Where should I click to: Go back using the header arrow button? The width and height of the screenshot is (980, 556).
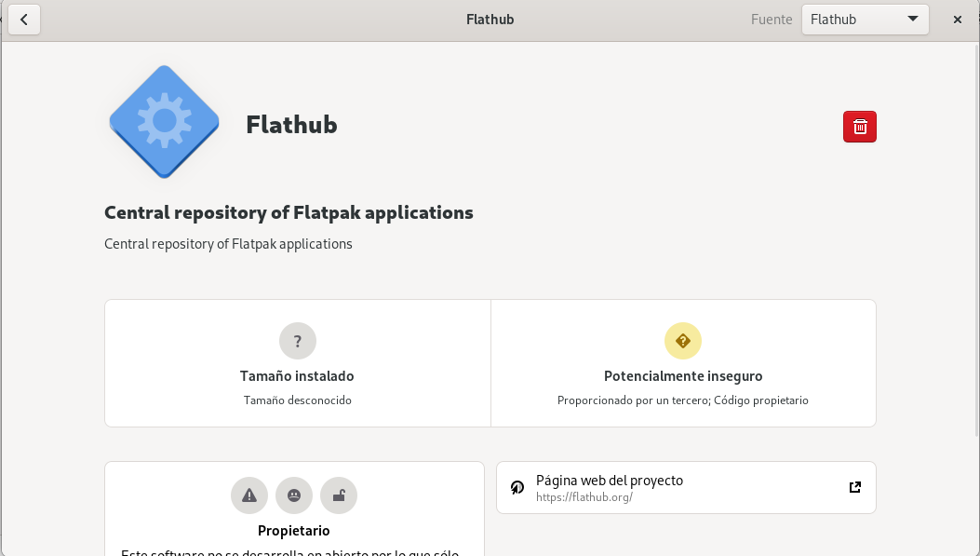pos(24,20)
